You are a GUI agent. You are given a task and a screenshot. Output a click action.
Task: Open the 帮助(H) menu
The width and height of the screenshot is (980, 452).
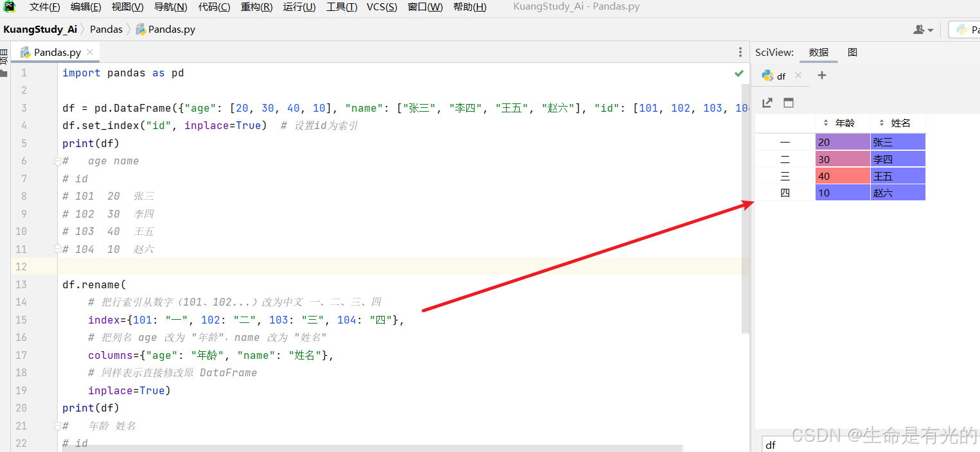(469, 7)
